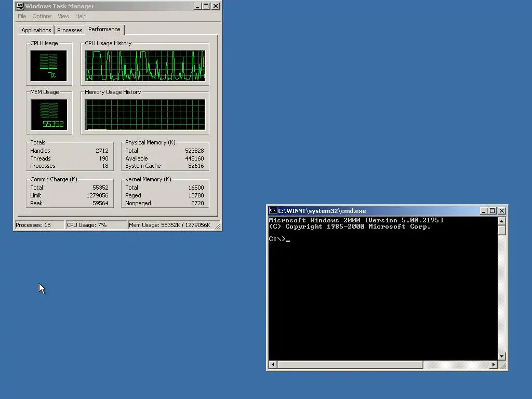Maximize the Task Manager window

point(206,6)
